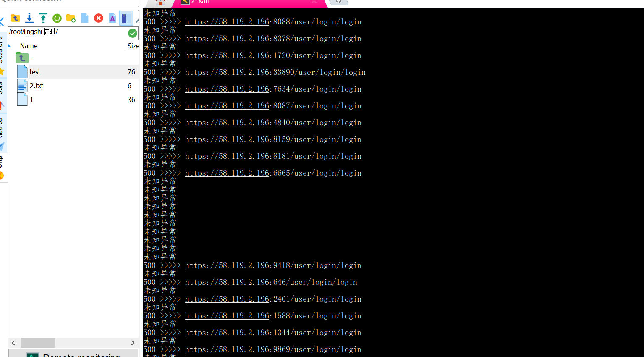
Task: Click right arrow of file list scrollbar
Action: pyautogui.click(x=133, y=343)
